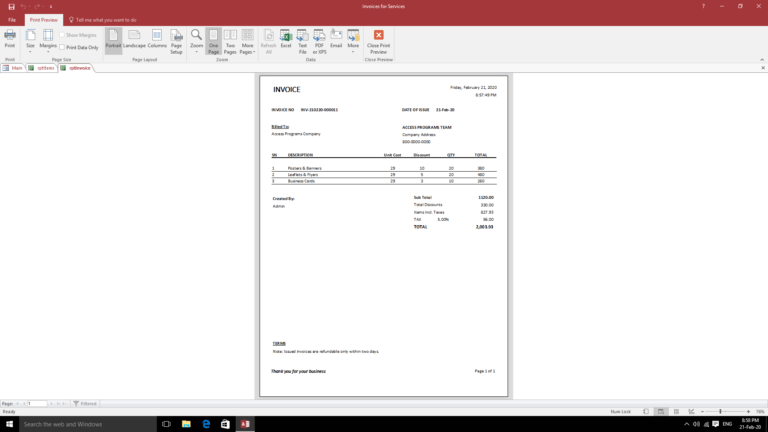Select Portrait page orientation

click(x=113, y=40)
